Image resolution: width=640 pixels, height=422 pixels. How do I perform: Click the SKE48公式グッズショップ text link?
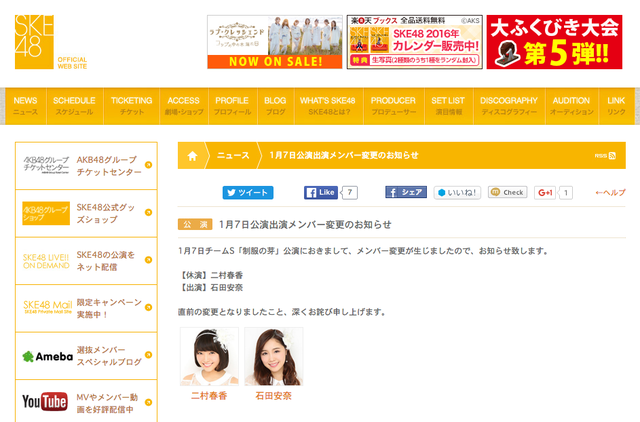point(106,213)
